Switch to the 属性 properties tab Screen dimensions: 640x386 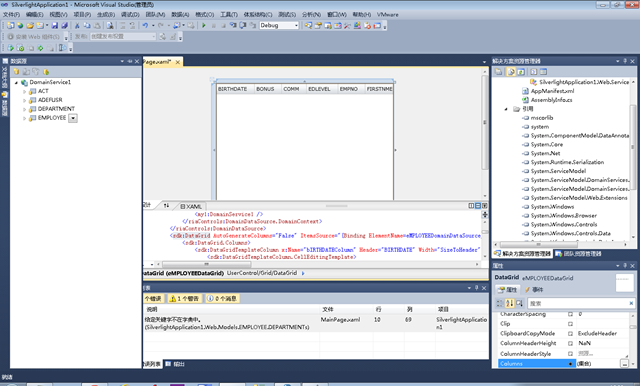point(507,290)
